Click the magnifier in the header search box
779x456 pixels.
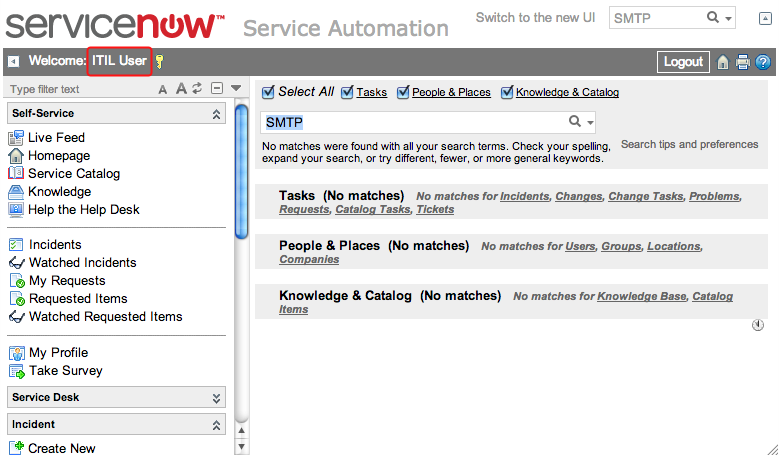pyautogui.click(x=713, y=17)
